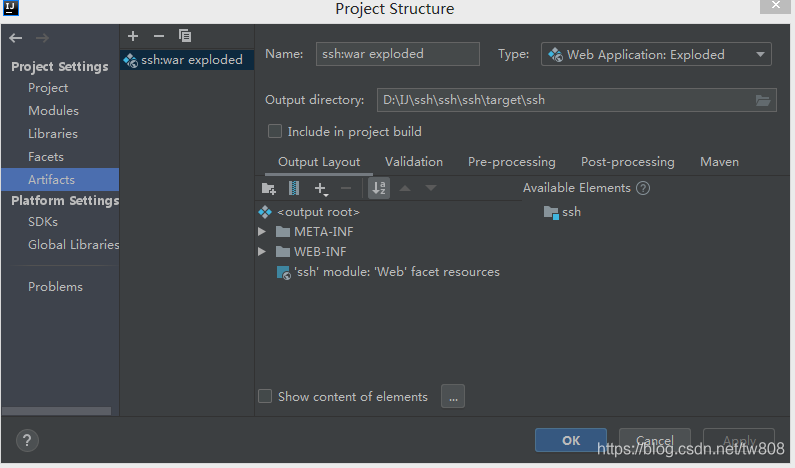Screen dimensions: 795x468
Task: Click the IntelliJ logo in the title bar
Action: (11, 8)
